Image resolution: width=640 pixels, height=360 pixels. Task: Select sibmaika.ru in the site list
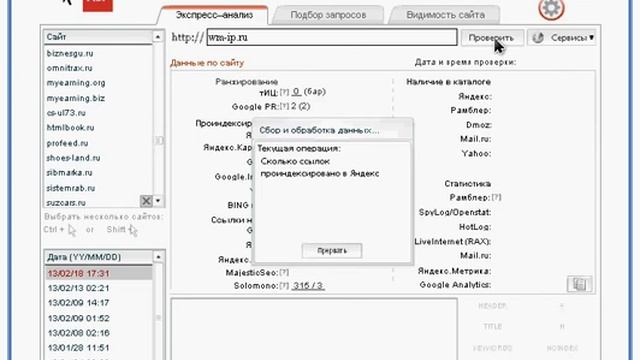69,173
